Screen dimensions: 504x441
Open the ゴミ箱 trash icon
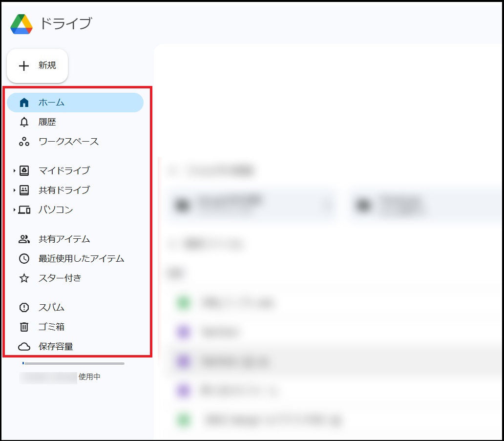(24, 327)
